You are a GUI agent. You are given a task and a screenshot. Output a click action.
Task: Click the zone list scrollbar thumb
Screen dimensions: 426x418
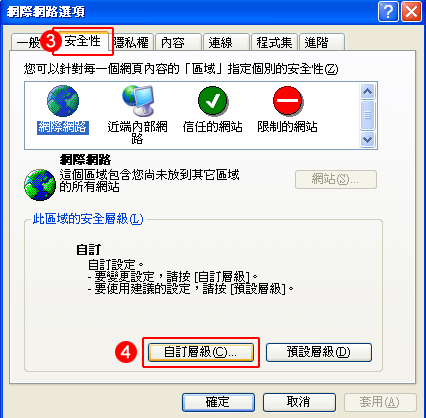[x=367, y=115]
